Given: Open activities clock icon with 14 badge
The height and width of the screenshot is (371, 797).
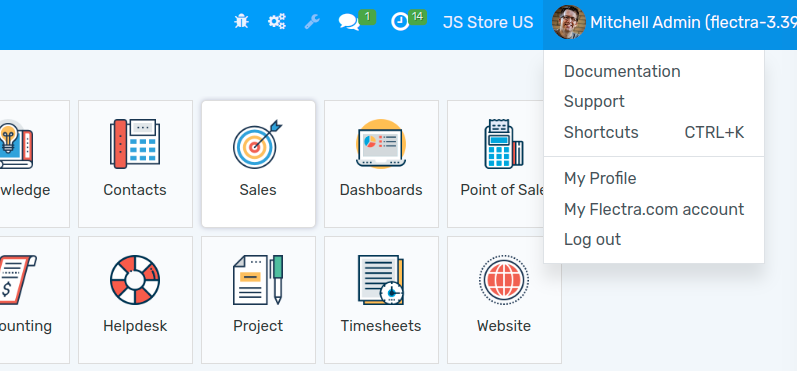Looking at the screenshot, I should click(x=400, y=22).
